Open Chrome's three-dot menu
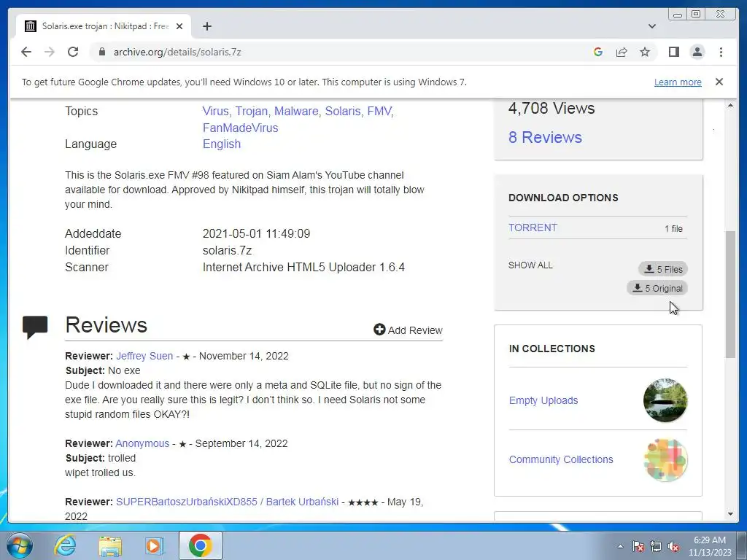The image size is (747, 560). [x=721, y=52]
